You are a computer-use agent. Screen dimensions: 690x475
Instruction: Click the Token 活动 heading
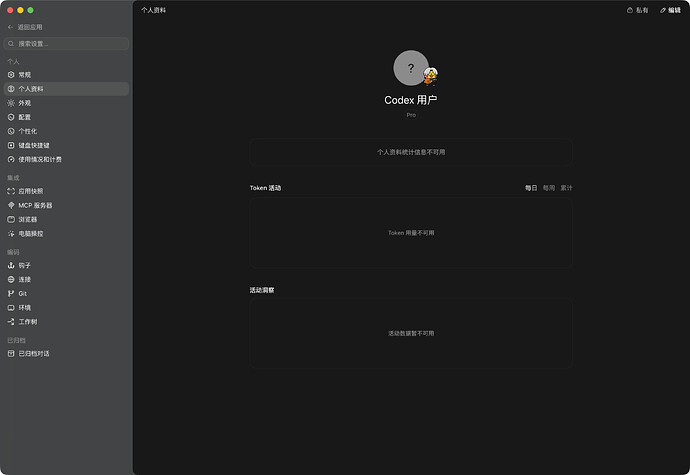click(x=265, y=188)
